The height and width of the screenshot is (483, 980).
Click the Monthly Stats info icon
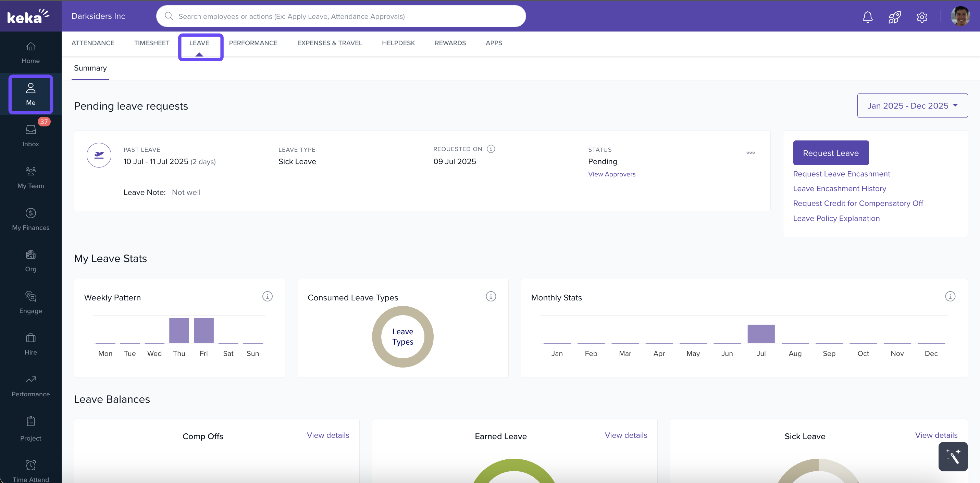(950, 296)
